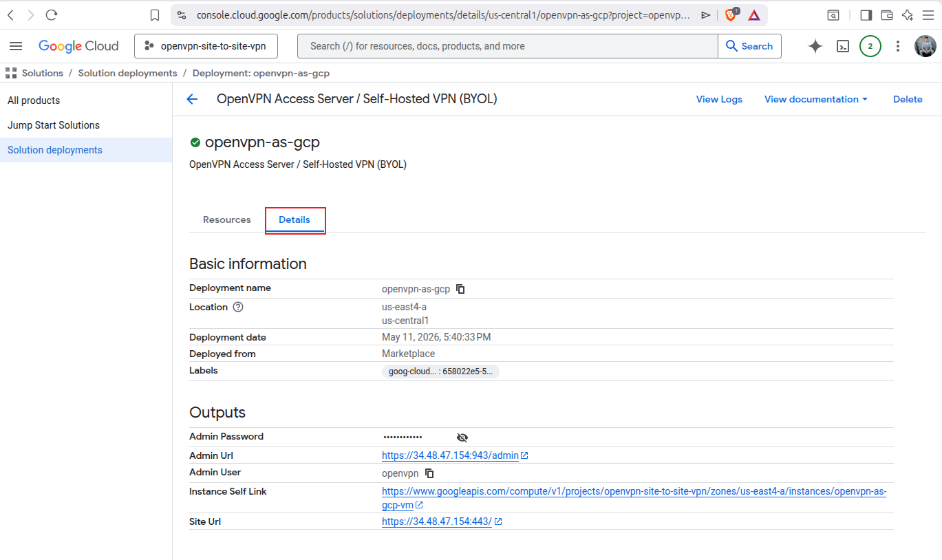This screenshot has width=942, height=560.
Task: Open the three-dot settings menu in console header
Action: point(897,46)
